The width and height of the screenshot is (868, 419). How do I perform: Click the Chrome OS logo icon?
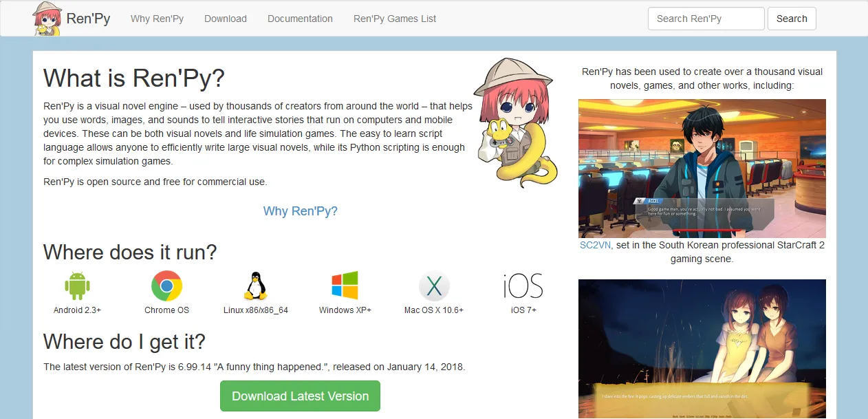[166, 286]
